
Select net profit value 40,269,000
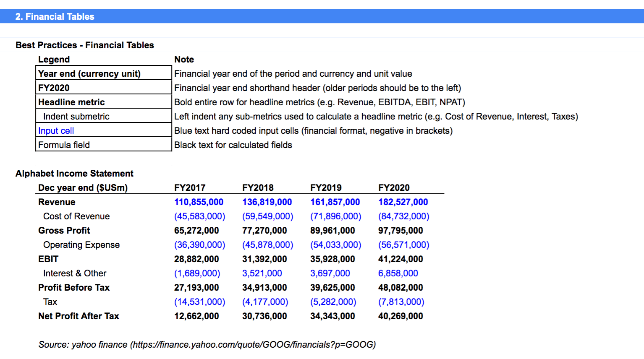tap(401, 316)
